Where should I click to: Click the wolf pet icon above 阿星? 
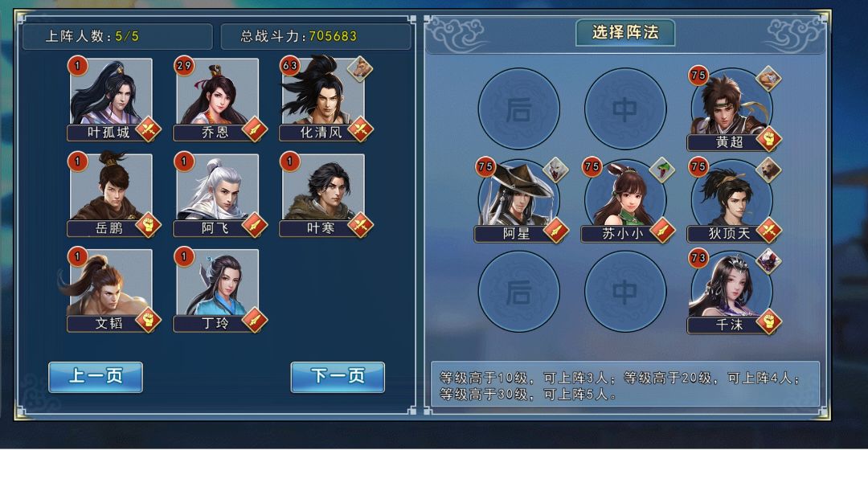tap(556, 170)
